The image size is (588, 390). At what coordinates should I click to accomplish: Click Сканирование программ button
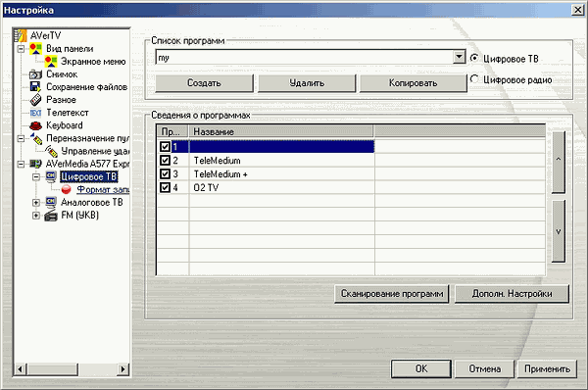click(392, 294)
